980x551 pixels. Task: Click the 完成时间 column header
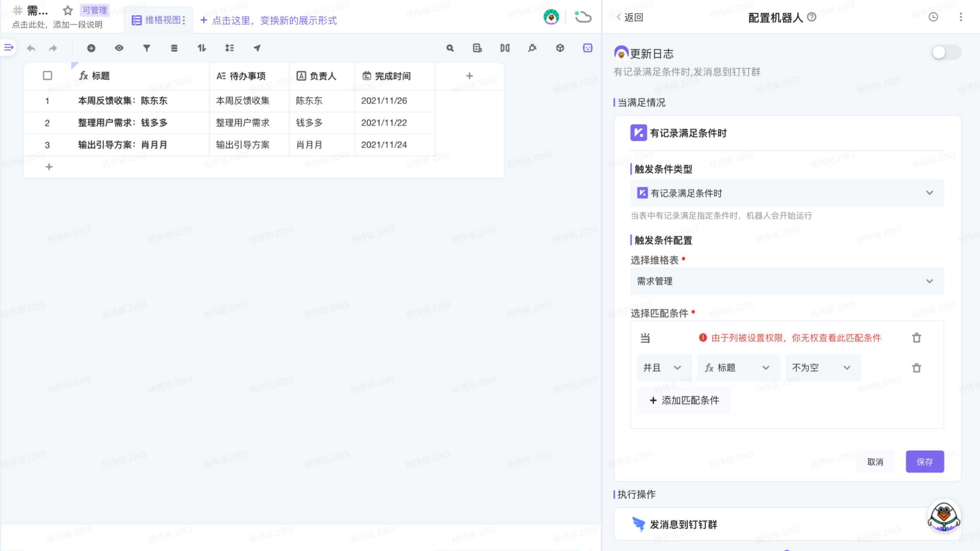(395, 76)
